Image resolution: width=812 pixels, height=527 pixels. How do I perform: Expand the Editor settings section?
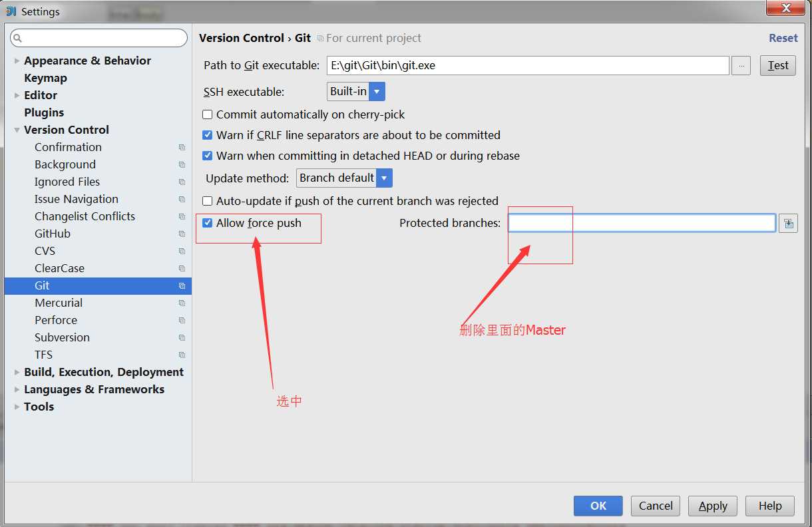point(17,95)
